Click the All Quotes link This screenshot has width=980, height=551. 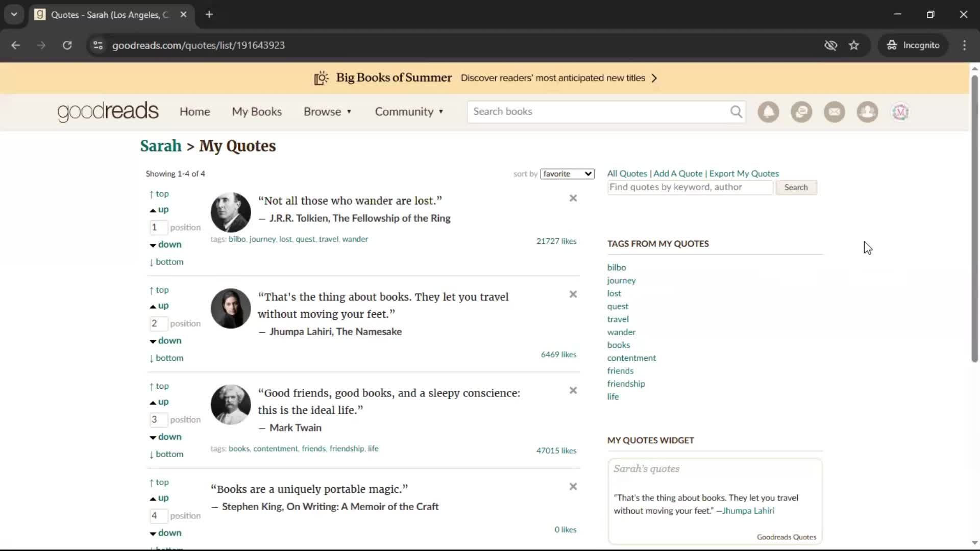tap(627, 173)
